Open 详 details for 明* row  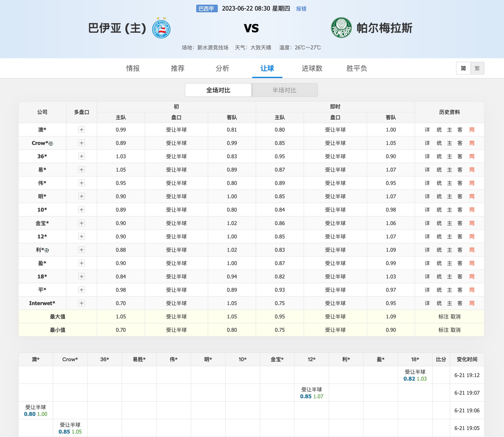[427, 197]
